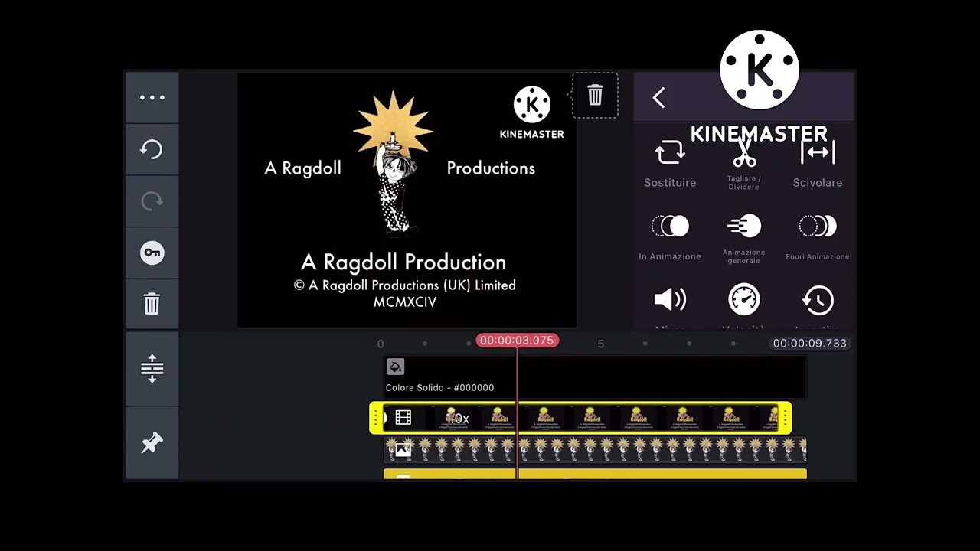
Task: Open the Scivolare slip tool
Action: (817, 163)
